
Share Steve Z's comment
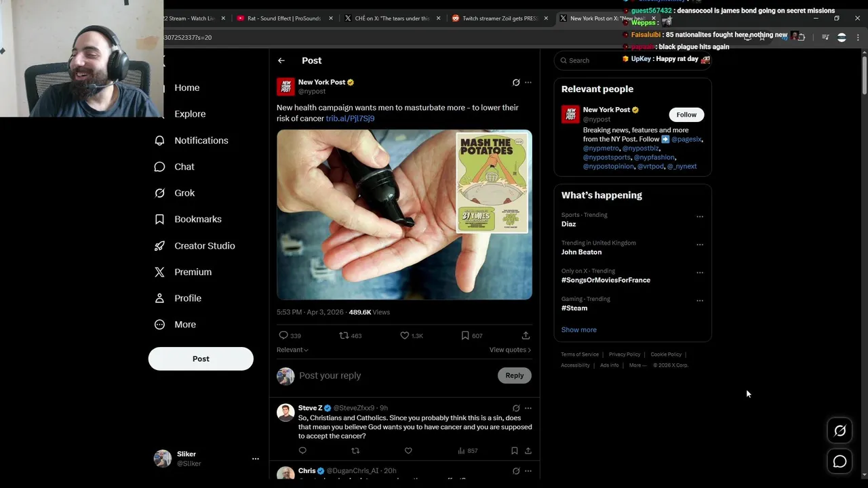coord(528,451)
